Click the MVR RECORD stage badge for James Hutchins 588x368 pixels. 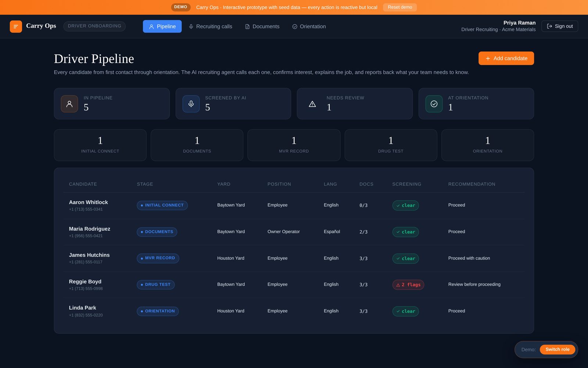point(158,258)
